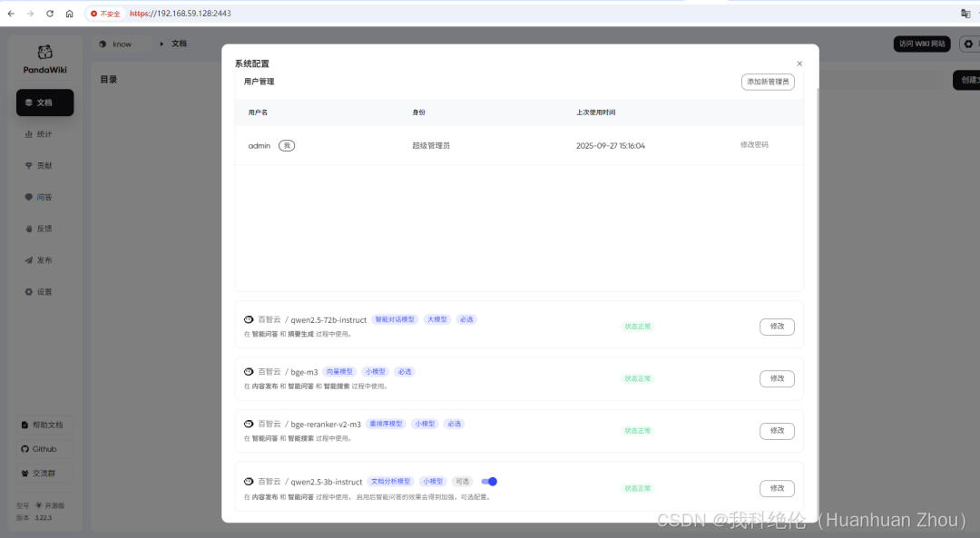Image resolution: width=980 pixels, height=538 pixels.
Task: Click 修改 for bge-reranker-v2-m3
Action: (777, 431)
